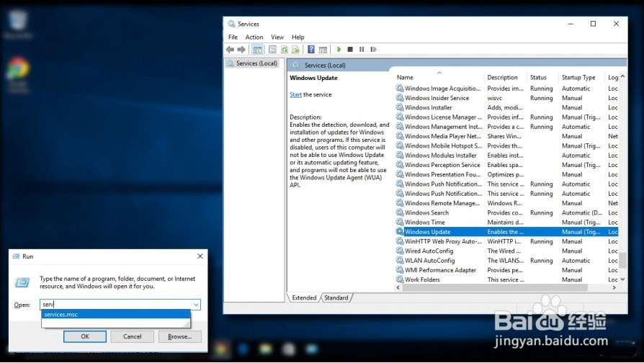The width and height of the screenshot is (644, 363).
Task: Click the Pause Service toolbar icon
Action: click(x=362, y=50)
